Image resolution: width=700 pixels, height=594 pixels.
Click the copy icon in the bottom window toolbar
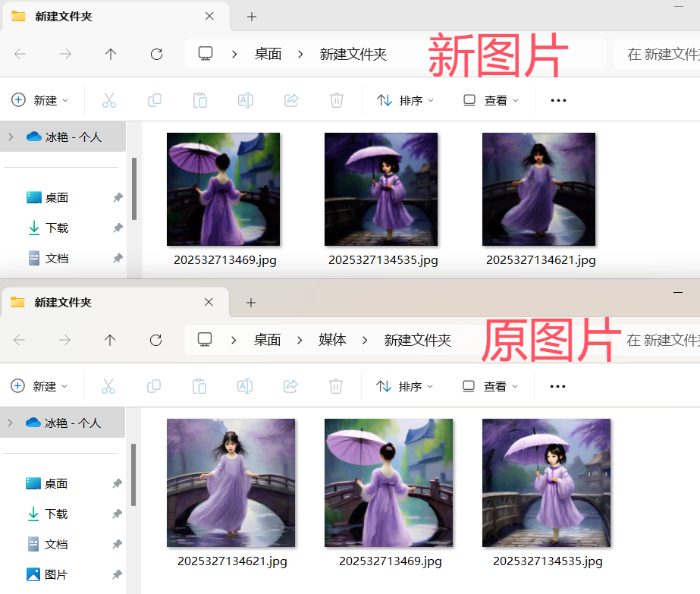154,386
